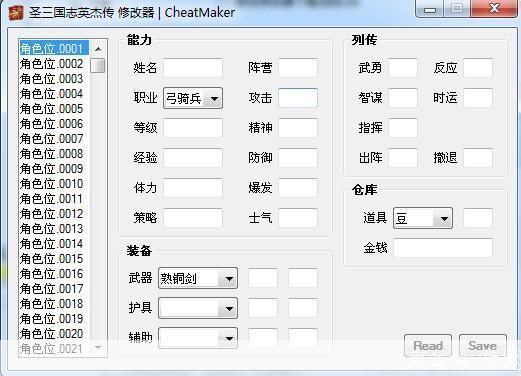Image resolution: width=521 pixels, height=376 pixels.
Task: Focus the 经验 experience field
Action: point(193,158)
